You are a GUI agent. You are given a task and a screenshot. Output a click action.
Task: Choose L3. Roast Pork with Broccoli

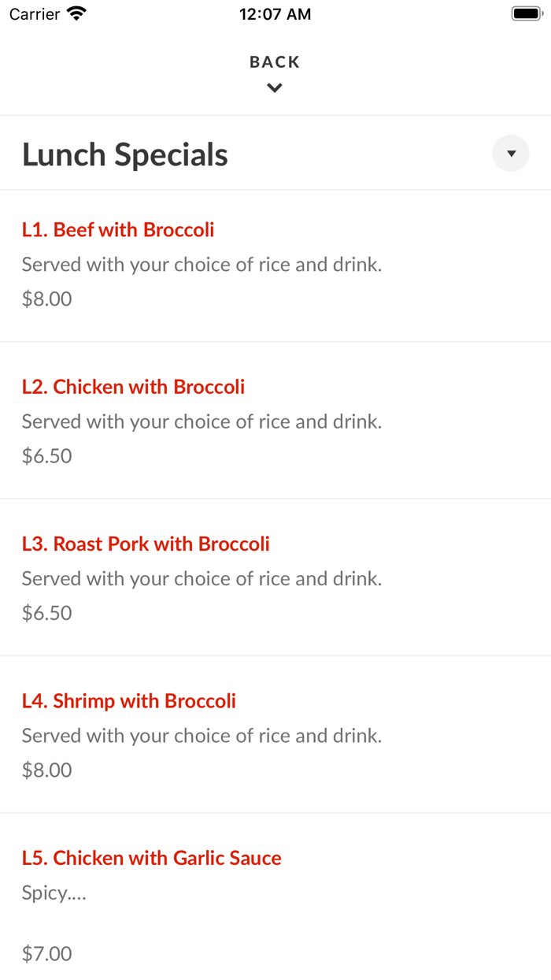tap(146, 544)
